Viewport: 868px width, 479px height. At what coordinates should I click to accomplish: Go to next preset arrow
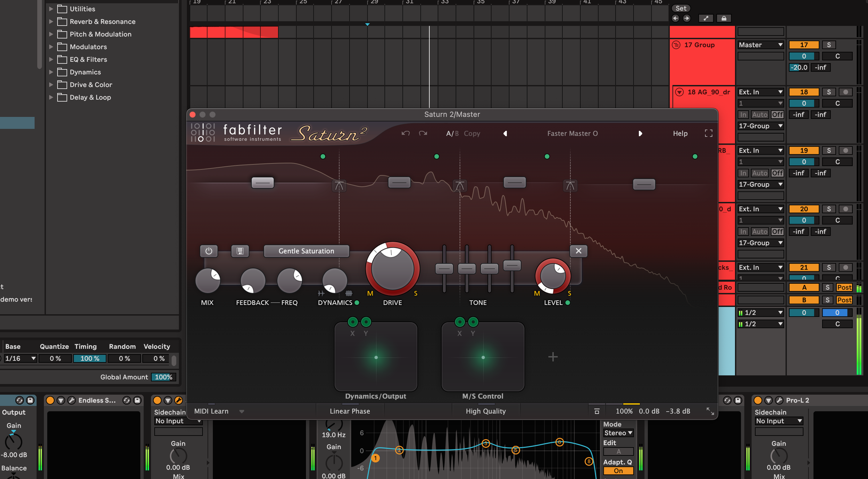(640, 134)
